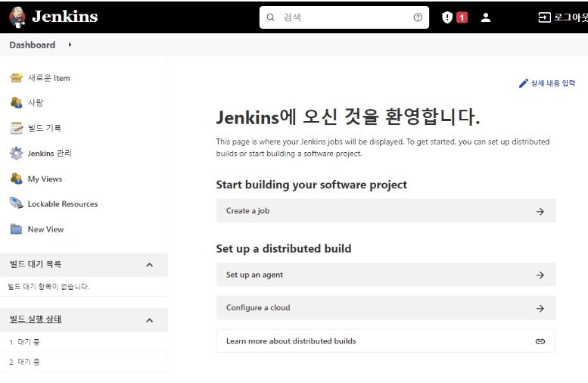
Task: Click the 빌드 기록 notepad icon
Action: coord(16,128)
